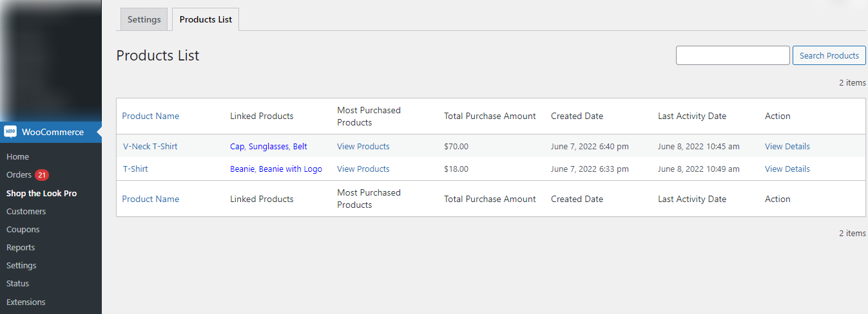This screenshot has width=868, height=314.
Task: Select the Products List tab
Action: (206, 19)
